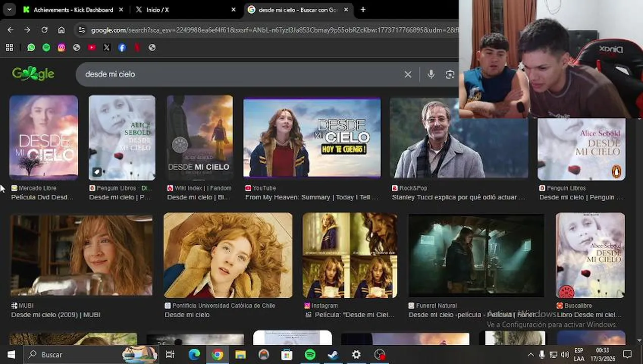Open the last globe bookmark after Netflix
This screenshot has height=364, width=643.
tap(152, 48)
